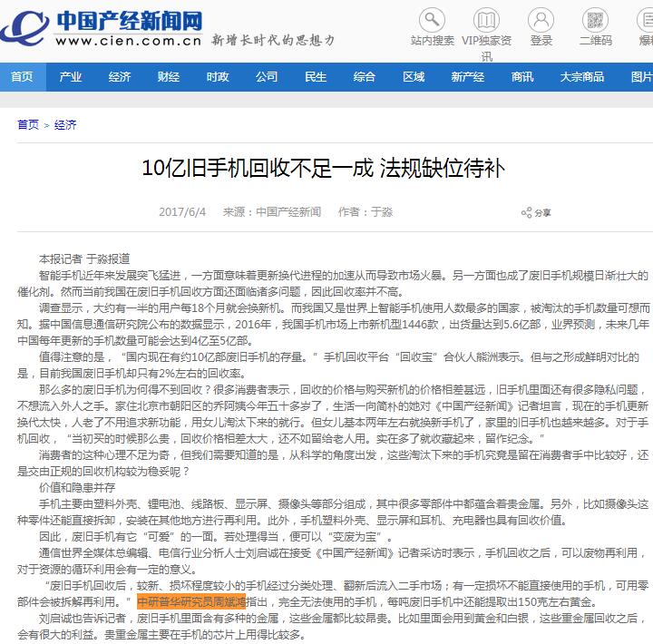Click the slogan 新增长时代的思想力

pos(273,40)
